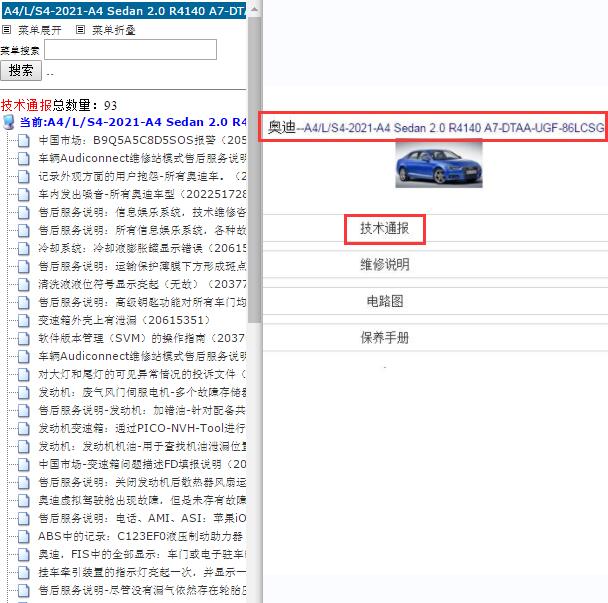Open bulletin 售后服务说明-发动机: 加错油
Screen dimensions: 608x603
(x=142, y=410)
